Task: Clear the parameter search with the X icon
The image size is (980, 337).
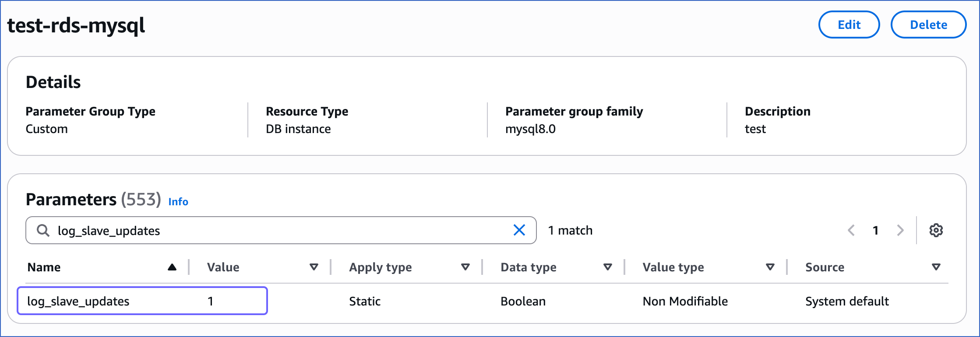Action: coord(519,230)
